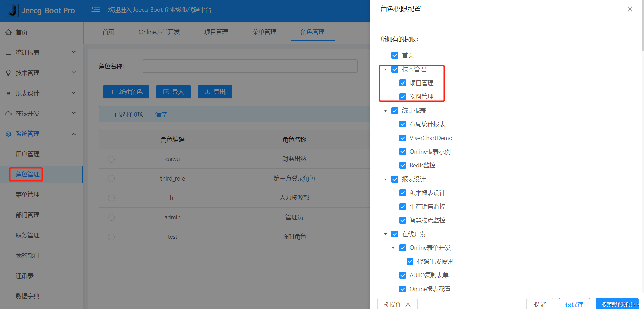Click the 取消 cancel button

[540, 304]
